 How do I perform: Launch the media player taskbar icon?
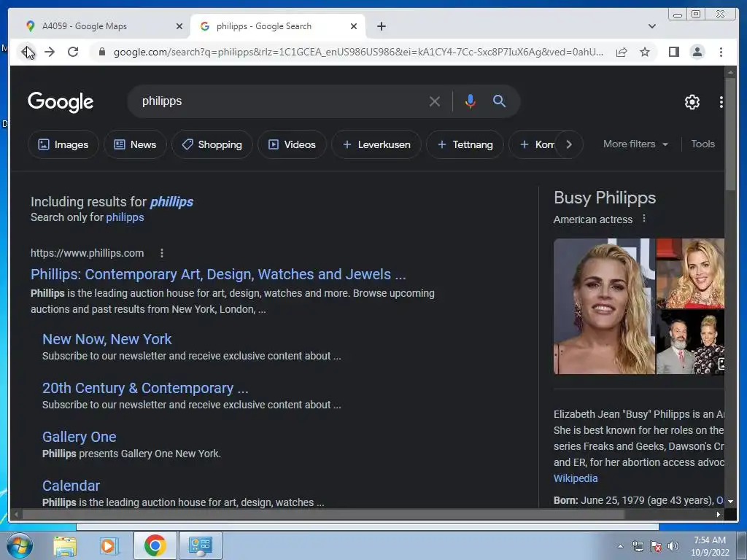pos(109,545)
